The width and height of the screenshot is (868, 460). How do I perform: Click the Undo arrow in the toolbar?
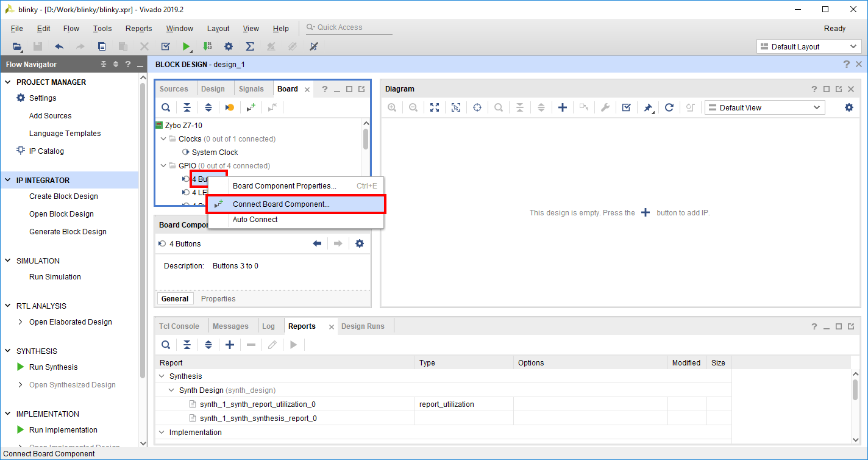pos(59,46)
